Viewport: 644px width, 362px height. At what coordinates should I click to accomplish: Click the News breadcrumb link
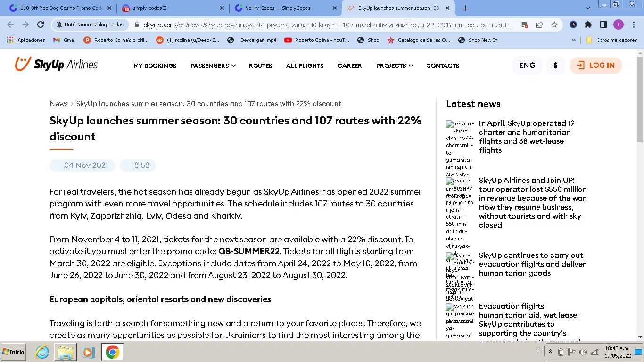tap(58, 104)
